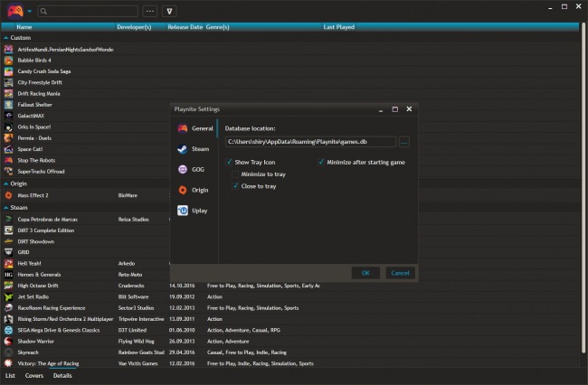
Task: Select Stop The Robots icon
Action: point(8,160)
